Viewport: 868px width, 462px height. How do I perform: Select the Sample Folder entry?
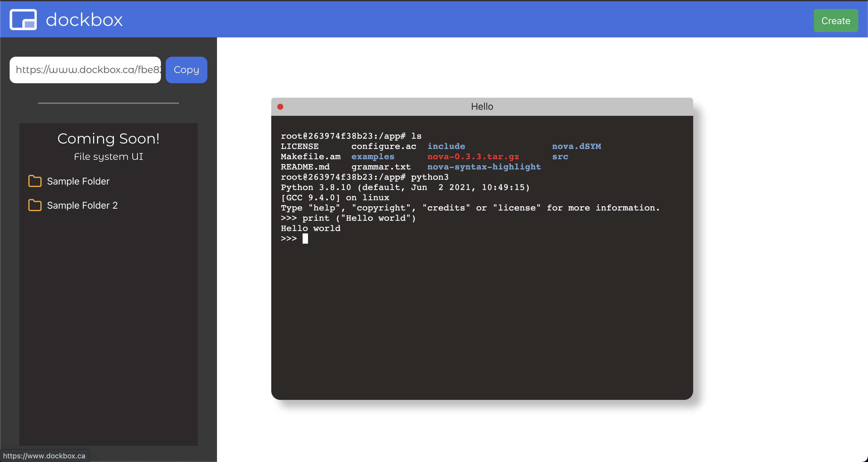pyautogui.click(x=78, y=181)
